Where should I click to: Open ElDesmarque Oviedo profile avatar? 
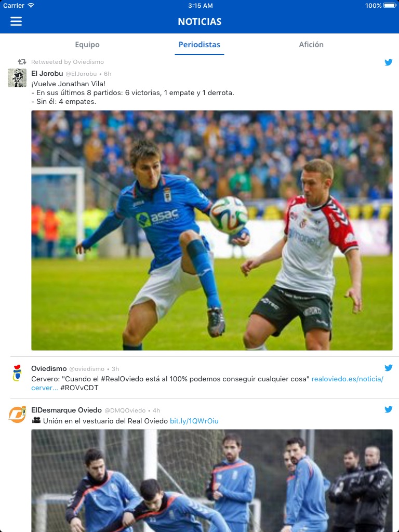point(17,414)
